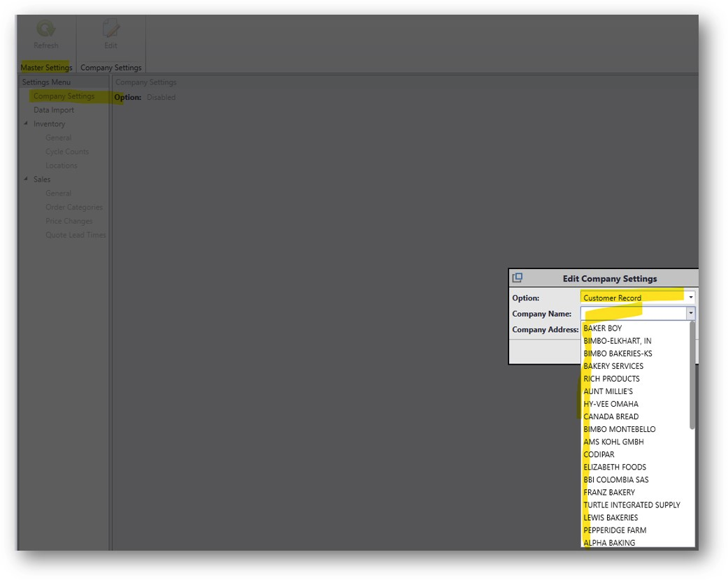Collapse the Inventory tree node

click(27, 124)
